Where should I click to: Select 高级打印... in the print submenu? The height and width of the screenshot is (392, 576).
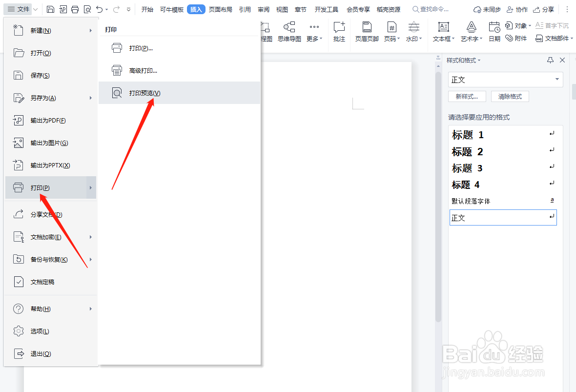(x=179, y=70)
